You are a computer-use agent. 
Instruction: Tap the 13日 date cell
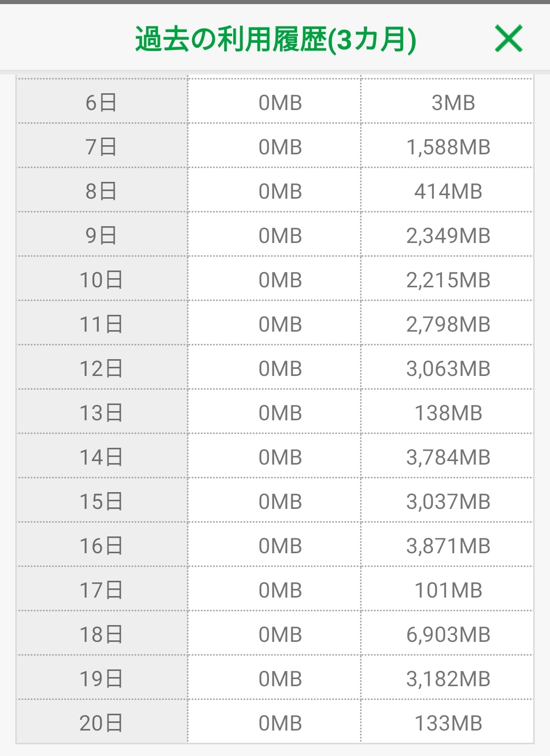[x=101, y=413]
